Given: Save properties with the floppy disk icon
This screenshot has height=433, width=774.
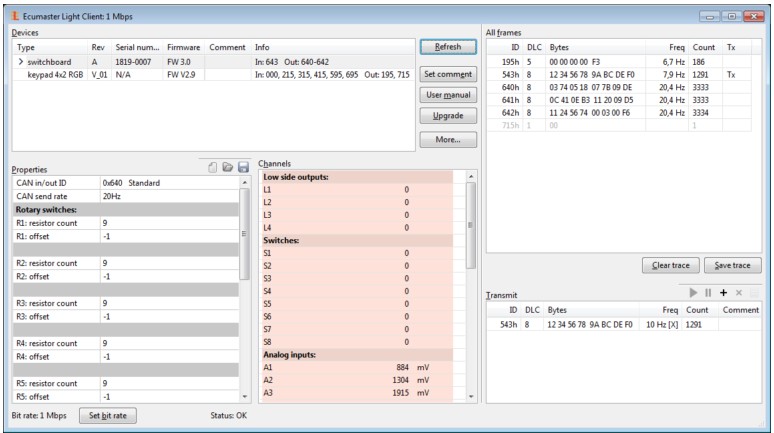Looking at the screenshot, I should coord(243,167).
